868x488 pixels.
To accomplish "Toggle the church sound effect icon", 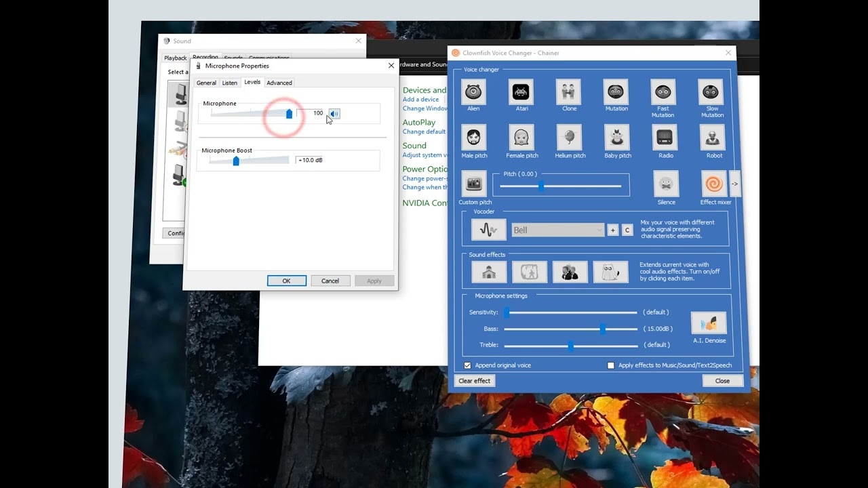I will pos(489,272).
